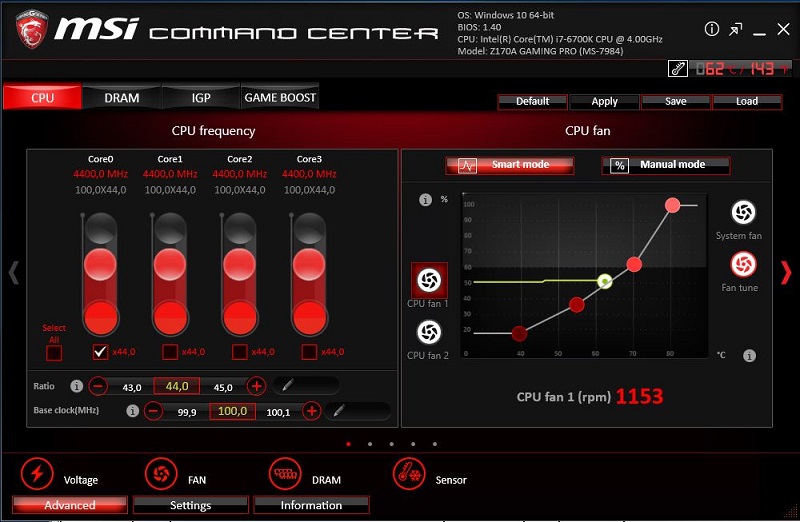Go to next page with right arrow

coord(786,272)
